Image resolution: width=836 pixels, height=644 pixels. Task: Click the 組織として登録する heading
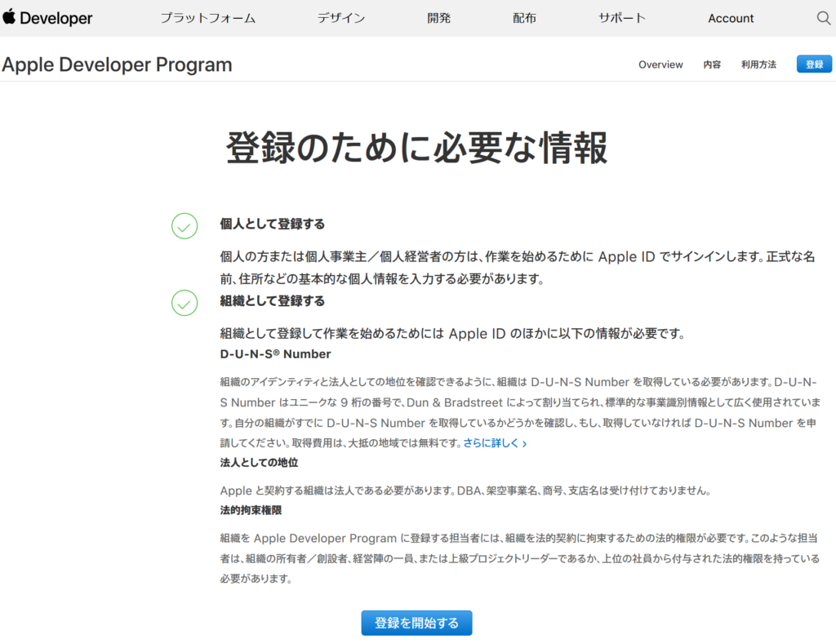273,300
